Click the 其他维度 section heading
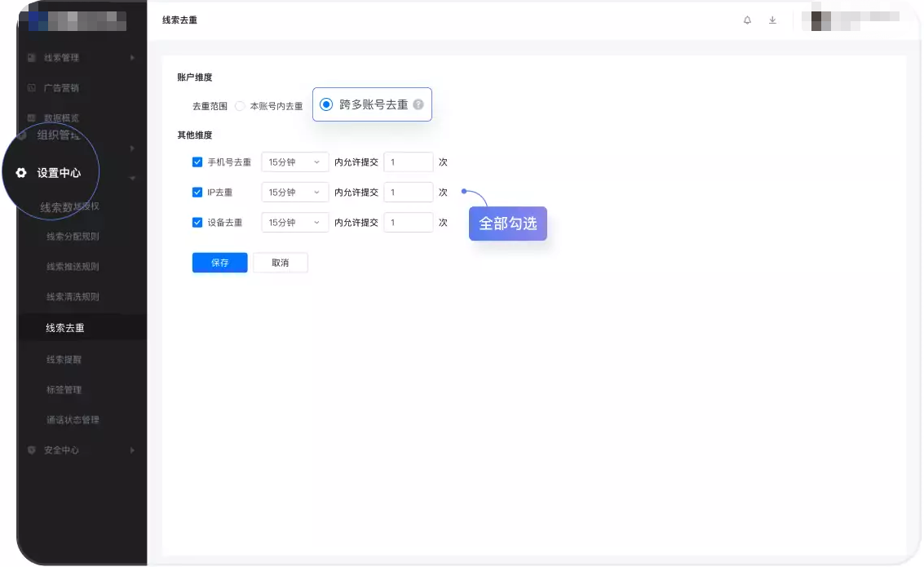This screenshot has height=567, width=924. pos(194,135)
